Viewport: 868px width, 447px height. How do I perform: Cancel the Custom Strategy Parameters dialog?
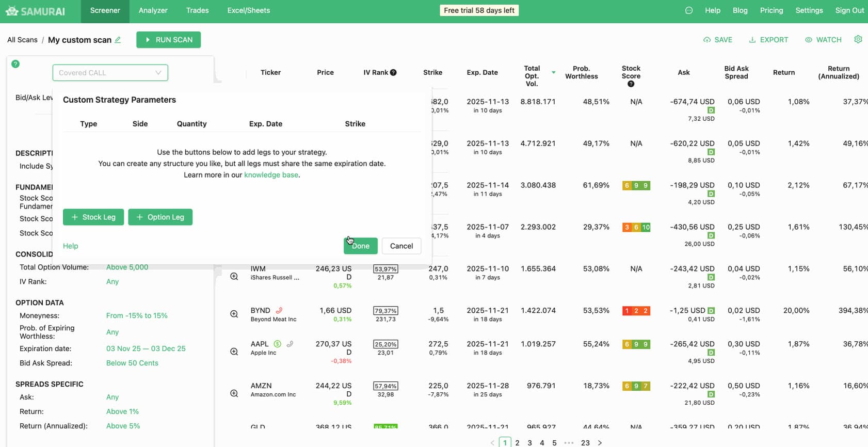point(401,246)
